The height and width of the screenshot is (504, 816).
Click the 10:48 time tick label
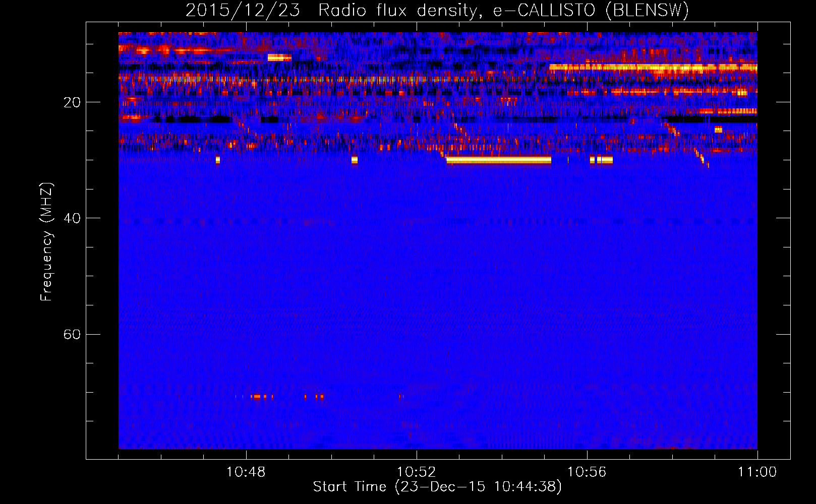tap(246, 472)
